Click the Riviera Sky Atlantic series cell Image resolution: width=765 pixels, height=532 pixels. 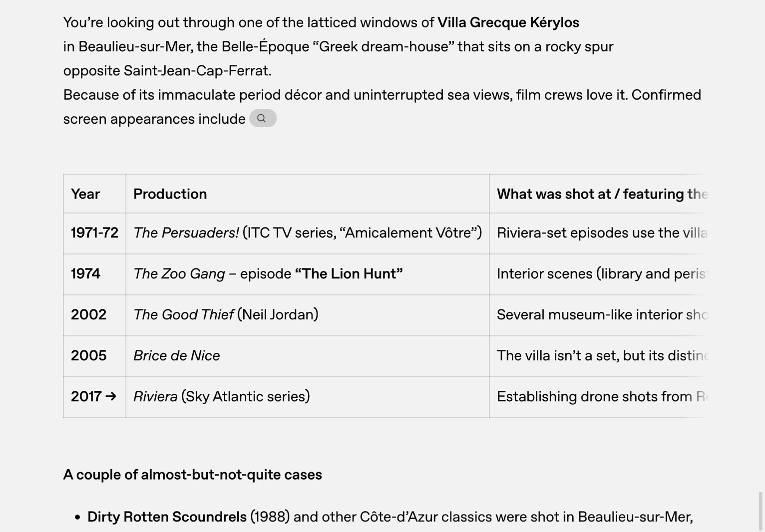pyautogui.click(x=308, y=397)
